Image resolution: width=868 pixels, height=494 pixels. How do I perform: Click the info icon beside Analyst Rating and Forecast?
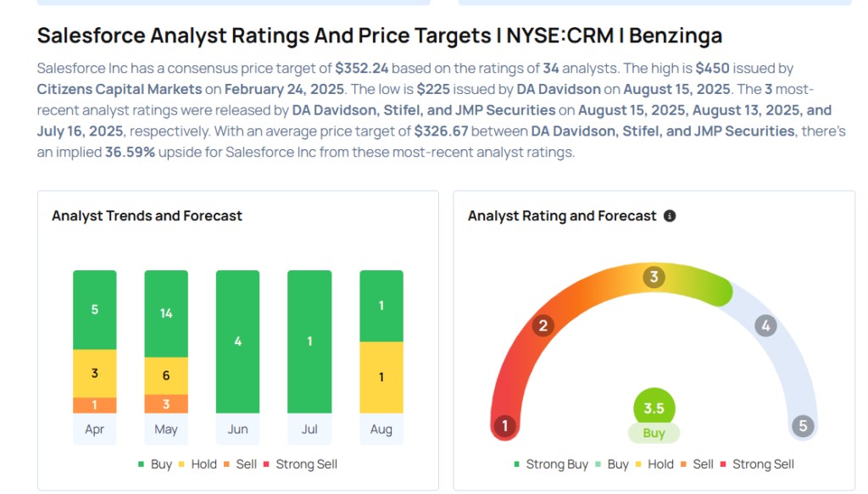pyautogui.click(x=670, y=216)
